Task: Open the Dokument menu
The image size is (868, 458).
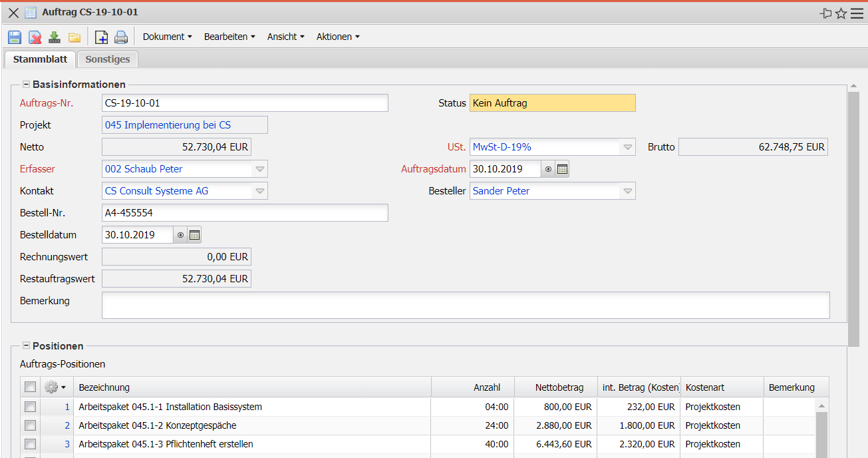Action: (x=167, y=37)
